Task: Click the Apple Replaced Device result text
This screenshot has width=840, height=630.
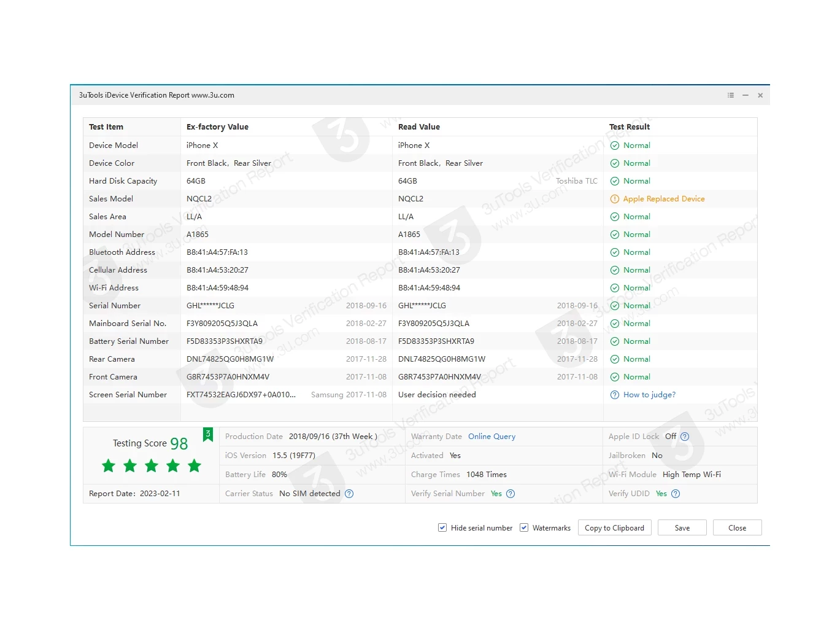Action: coord(664,199)
